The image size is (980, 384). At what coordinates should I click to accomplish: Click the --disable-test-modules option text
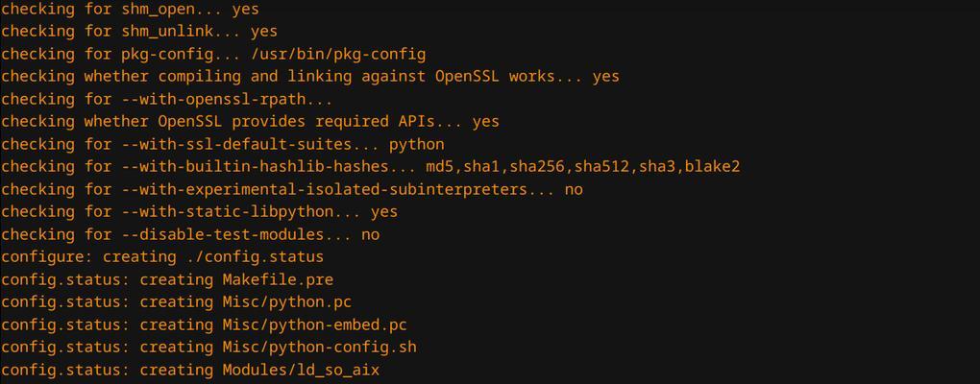pos(223,235)
